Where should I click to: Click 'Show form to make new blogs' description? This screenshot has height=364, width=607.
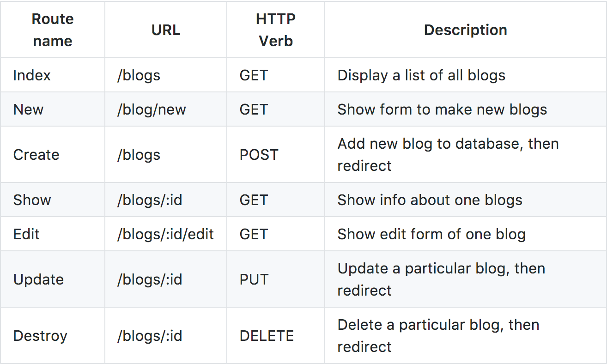[442, 109]
